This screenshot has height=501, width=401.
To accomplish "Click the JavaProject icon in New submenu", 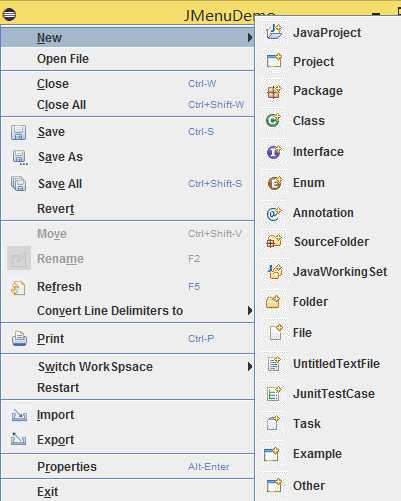I will click(274, 32).
